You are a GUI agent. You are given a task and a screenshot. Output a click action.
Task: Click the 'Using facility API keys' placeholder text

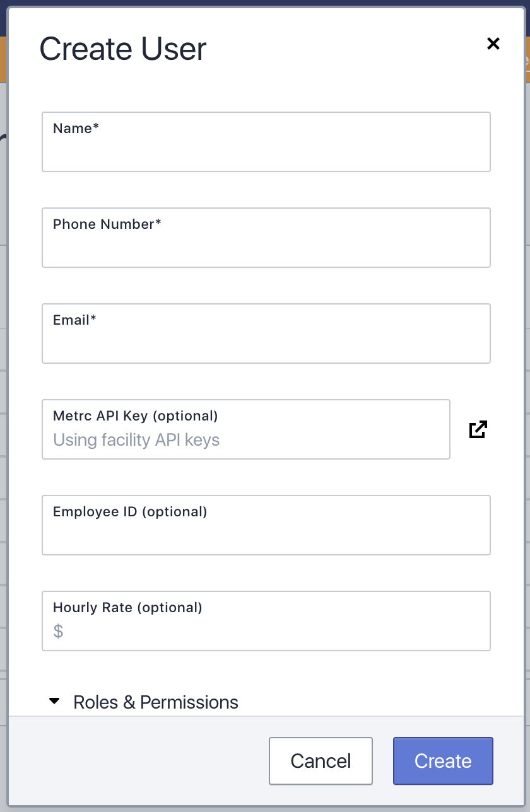136,440
